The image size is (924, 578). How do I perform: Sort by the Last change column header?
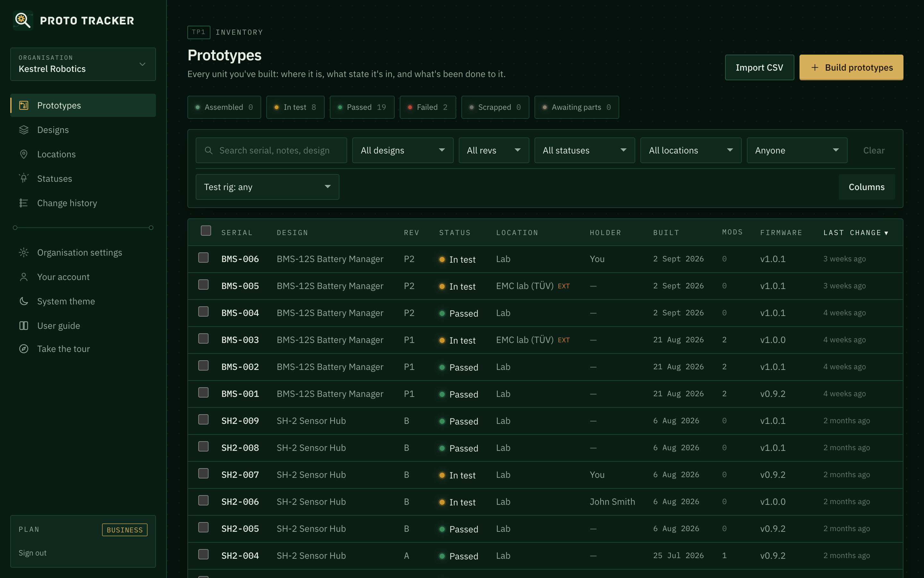[x=856, y=233]
